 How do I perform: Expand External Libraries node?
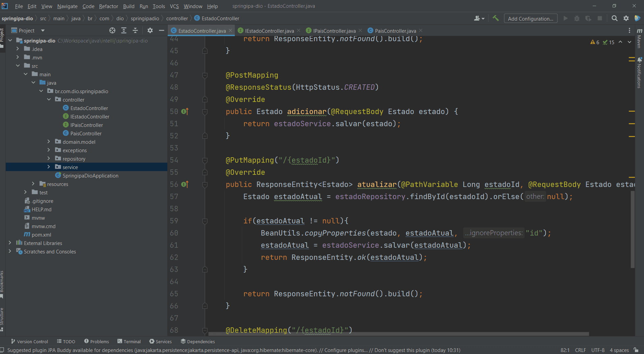[x=10, y=243]
